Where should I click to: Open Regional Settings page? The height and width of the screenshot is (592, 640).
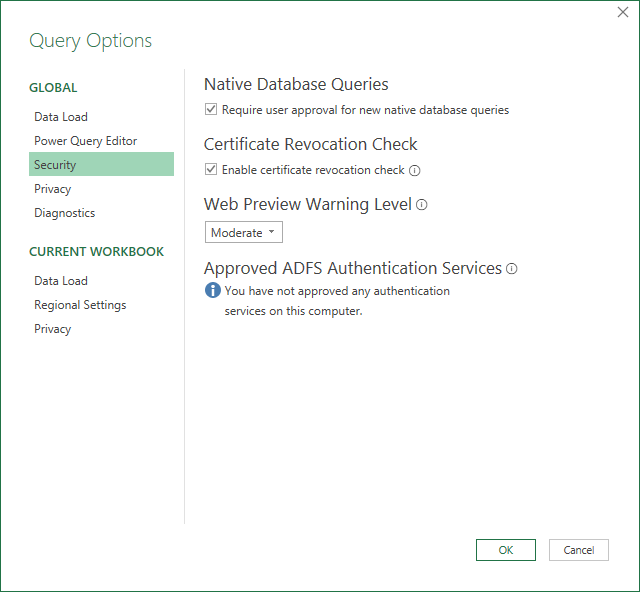[80, 305]
